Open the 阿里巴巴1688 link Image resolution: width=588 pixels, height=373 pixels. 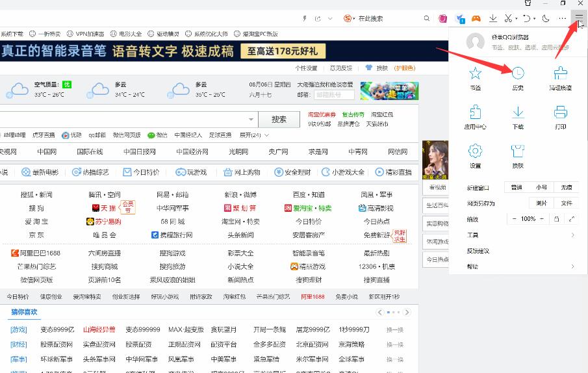click(36, 253)
